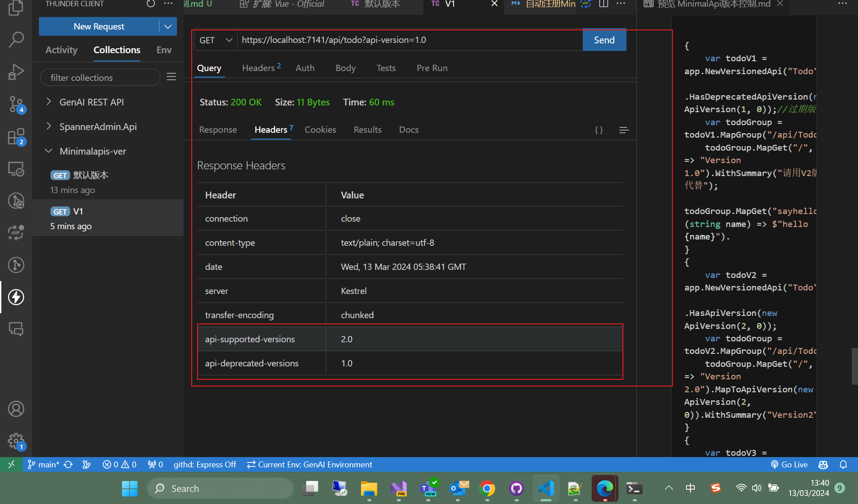Click main* branch in status bar
Image resolution: width=858 pixels, height=504 pixels.
[44, 464]
